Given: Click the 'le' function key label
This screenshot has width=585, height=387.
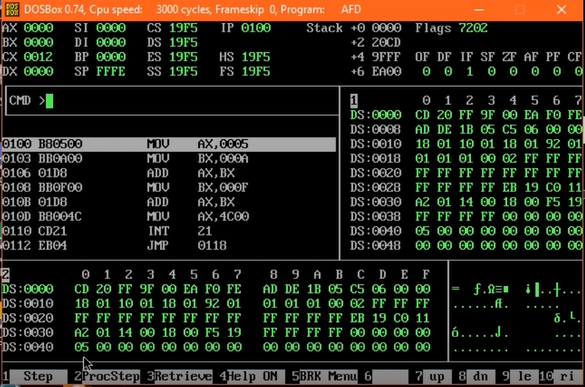Looking at the screenshot, I should 524,376.
